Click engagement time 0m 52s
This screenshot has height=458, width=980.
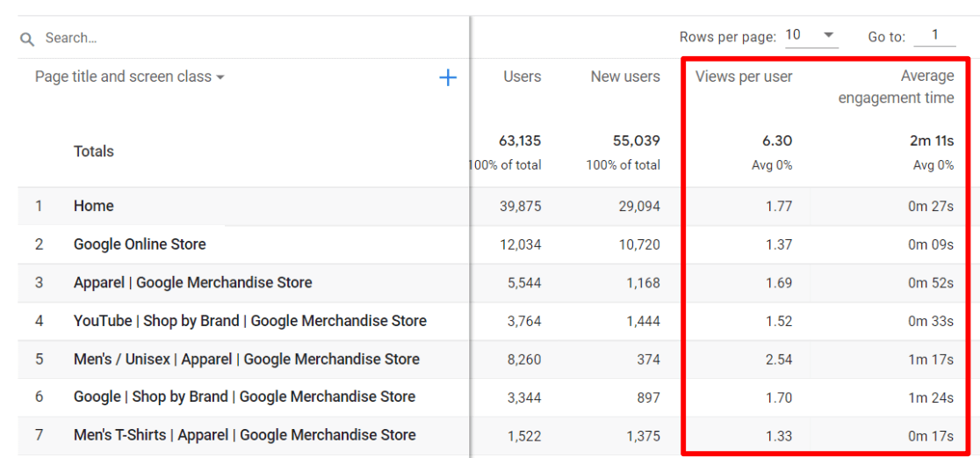[x=931, y=283]
